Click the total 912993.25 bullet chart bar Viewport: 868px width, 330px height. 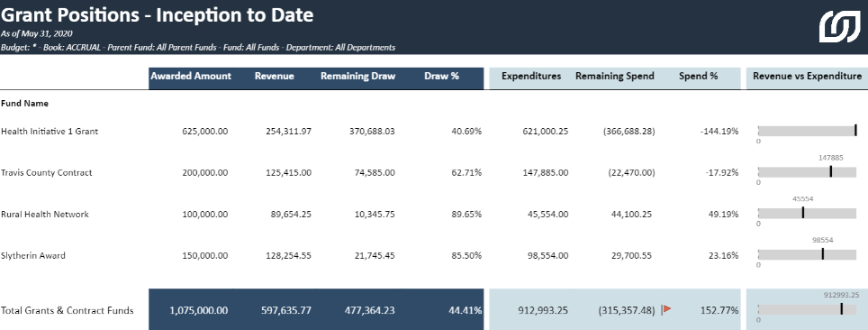coord(807,309)
